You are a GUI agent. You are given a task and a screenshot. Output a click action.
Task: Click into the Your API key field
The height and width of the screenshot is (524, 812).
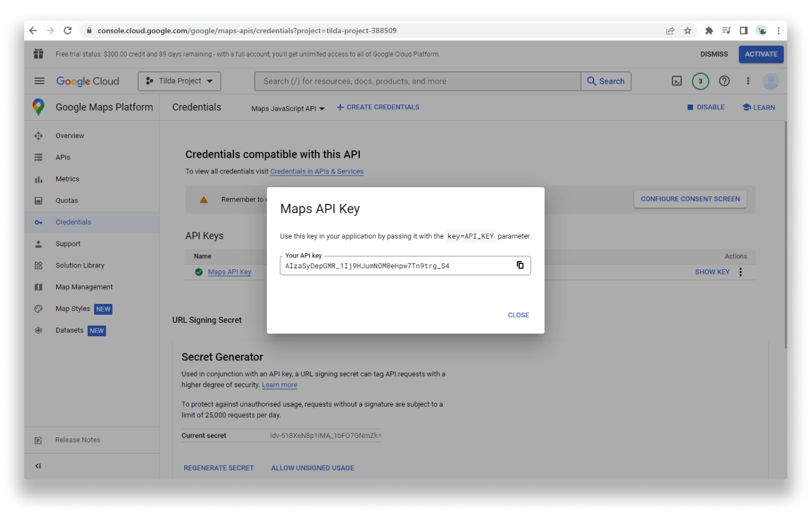405,266
